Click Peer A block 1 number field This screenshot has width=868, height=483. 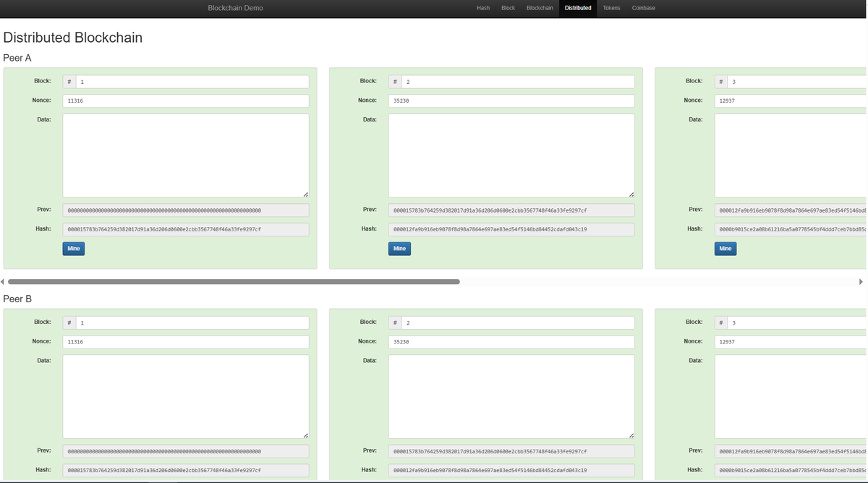pos(192,82)
